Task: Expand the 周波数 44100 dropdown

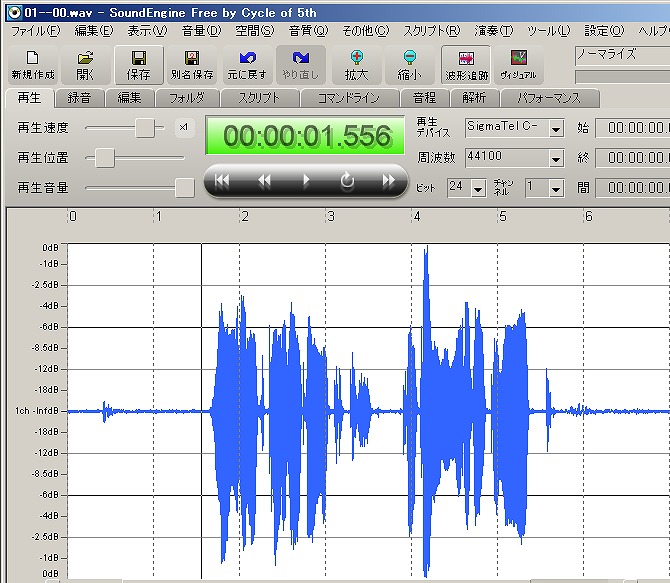Action: point(555,159)
